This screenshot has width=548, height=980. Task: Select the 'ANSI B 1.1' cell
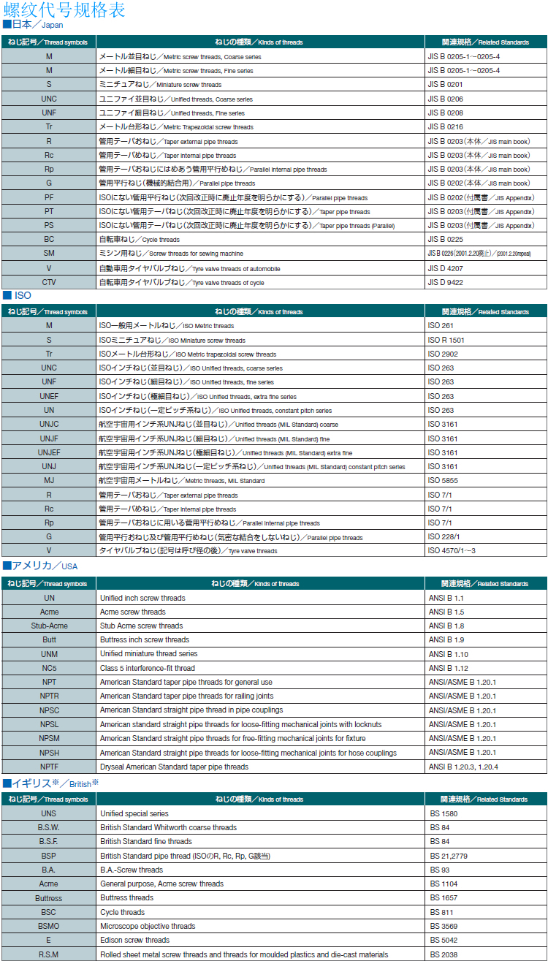(x=486, y=598)
